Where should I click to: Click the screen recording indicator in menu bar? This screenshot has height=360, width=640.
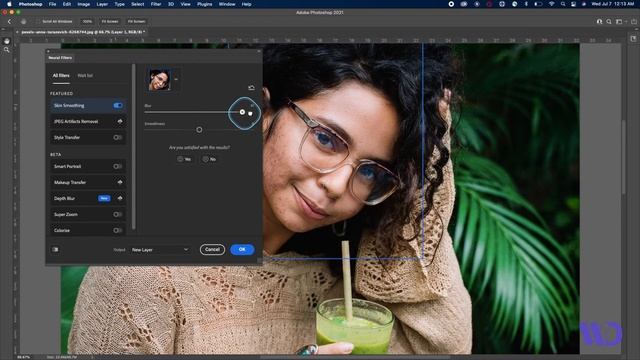[x=451, y=4]
